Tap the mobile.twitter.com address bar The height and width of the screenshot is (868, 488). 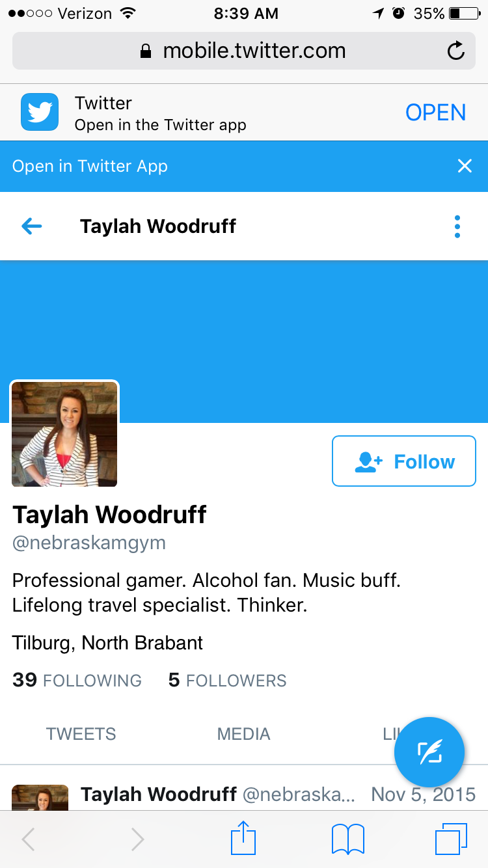(243, 51)
